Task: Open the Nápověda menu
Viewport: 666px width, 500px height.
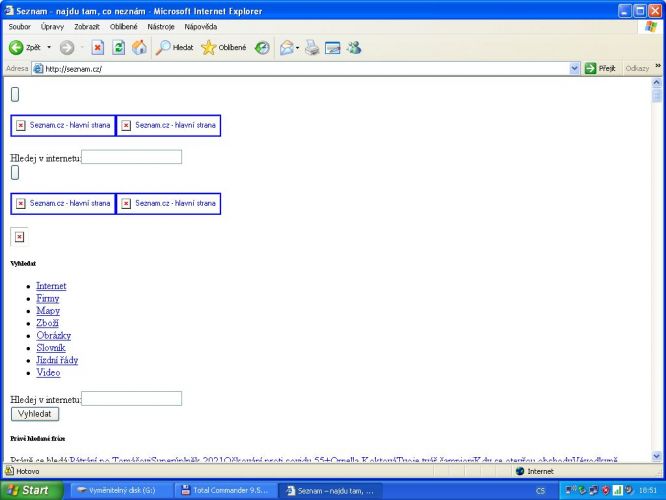Action: pyautogui.click(x=200, y=26)
